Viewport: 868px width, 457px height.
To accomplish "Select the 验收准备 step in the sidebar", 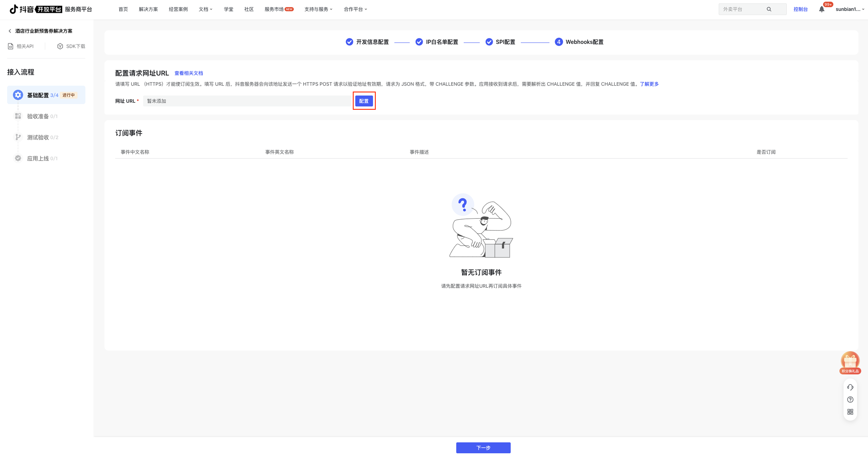I will [x=38, y=116].
